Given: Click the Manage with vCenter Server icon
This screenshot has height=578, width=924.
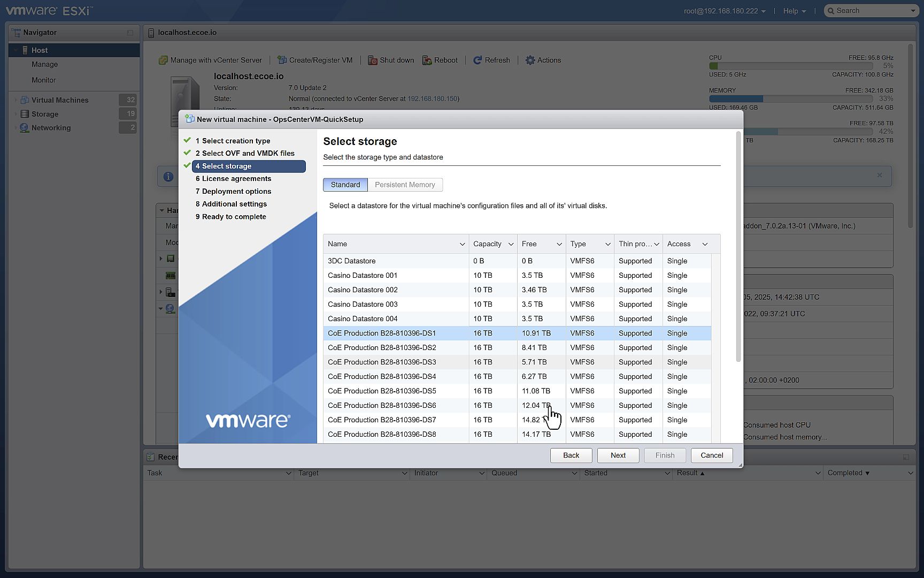Looking at the screenshot, I should [163, 60].
